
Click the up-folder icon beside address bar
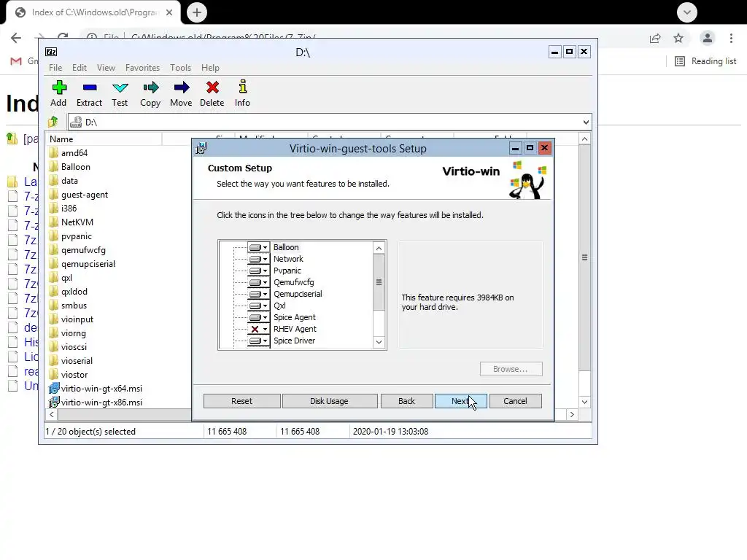[x=53, y=122]
